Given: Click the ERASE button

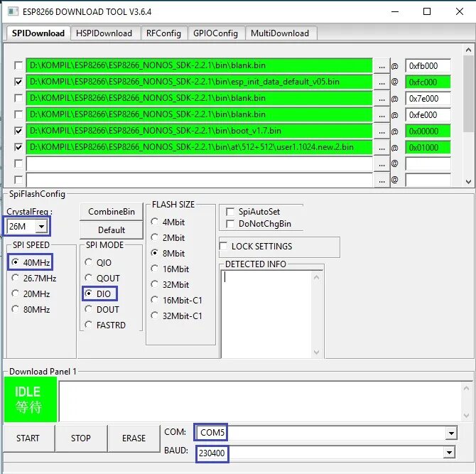Looking at the screenshot, I should (134, 438).
